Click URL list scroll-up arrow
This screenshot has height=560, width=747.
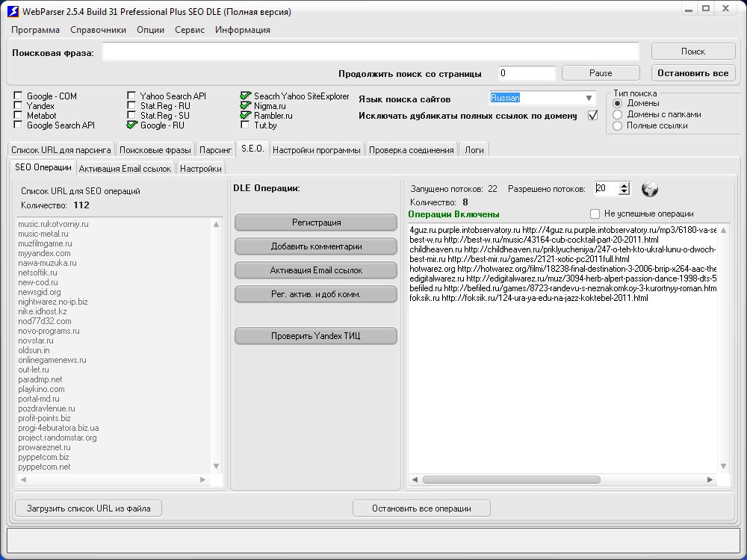click(217, 224)
